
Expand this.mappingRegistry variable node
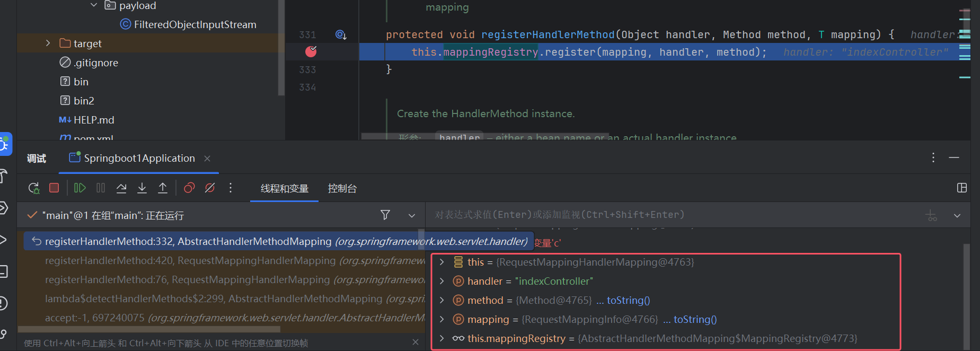tap(442, 338)
